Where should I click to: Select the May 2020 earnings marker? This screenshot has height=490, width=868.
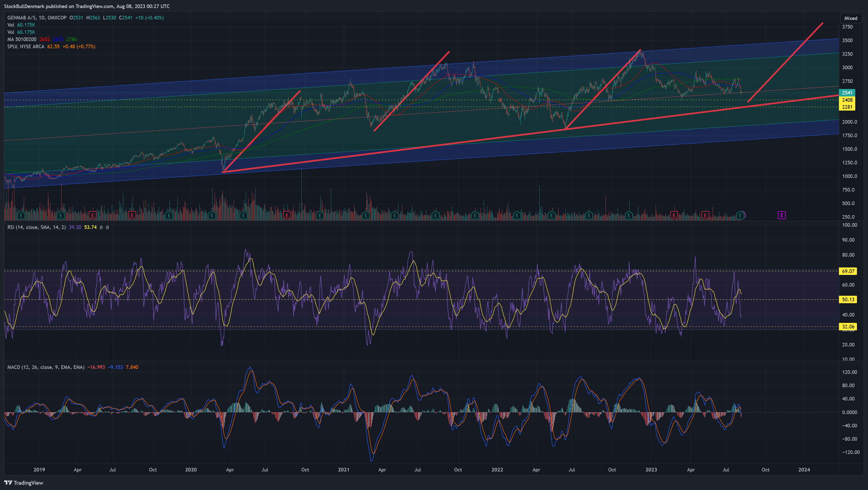pos(243,215)
